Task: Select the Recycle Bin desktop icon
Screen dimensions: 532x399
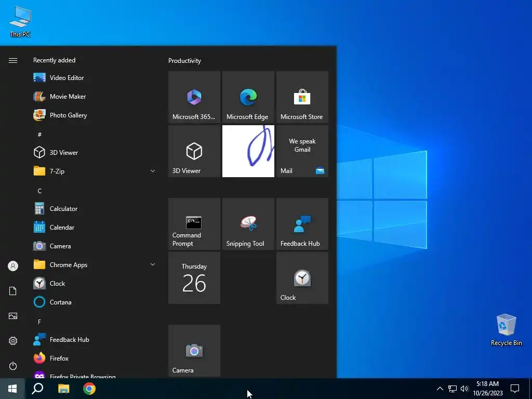Action: click(x=506, y=330)
